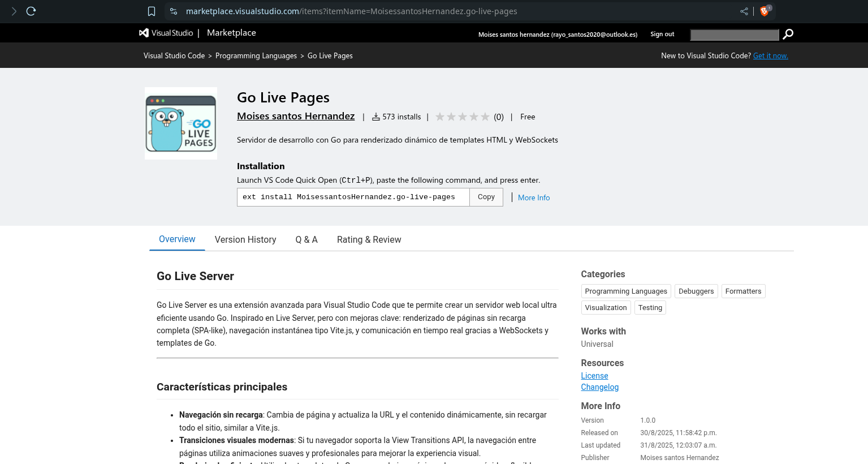
Task: Click the browser address bar URL
Action: click(x=351, y=11)
